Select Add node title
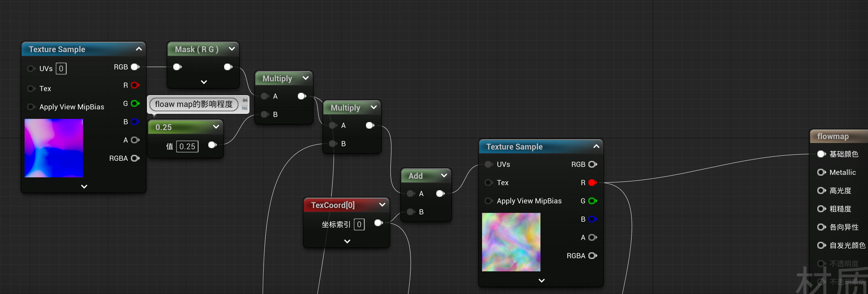Screen dimensions: 868x294 pos(415,176)
